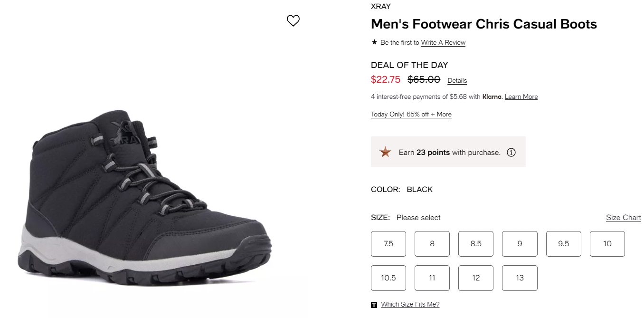
Task: Add boot to favorites with heart icon
Action: 293,20
